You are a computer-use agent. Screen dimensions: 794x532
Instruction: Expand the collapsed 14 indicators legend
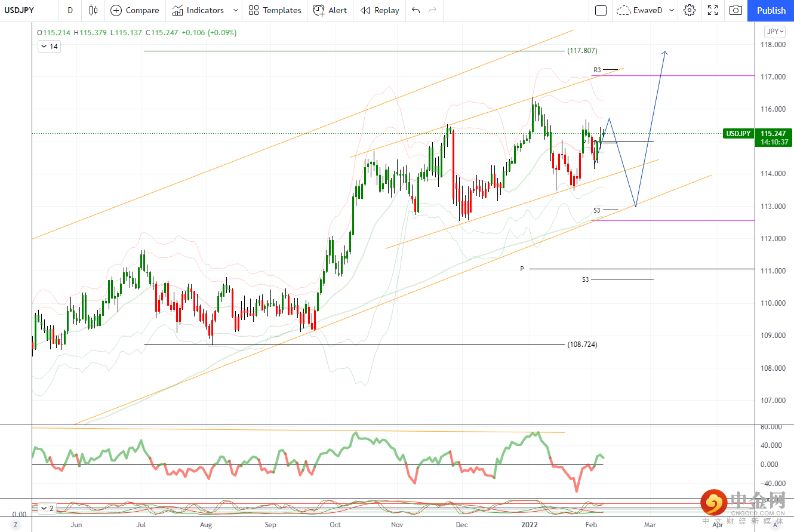click(49, 46)
